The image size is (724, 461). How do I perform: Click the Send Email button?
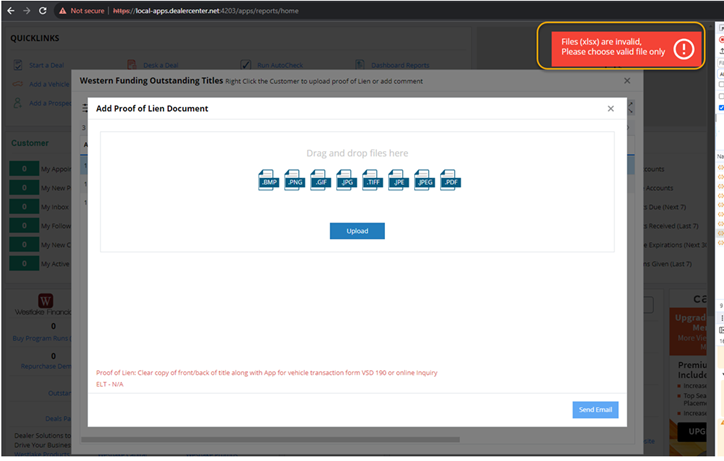(595, 410)
